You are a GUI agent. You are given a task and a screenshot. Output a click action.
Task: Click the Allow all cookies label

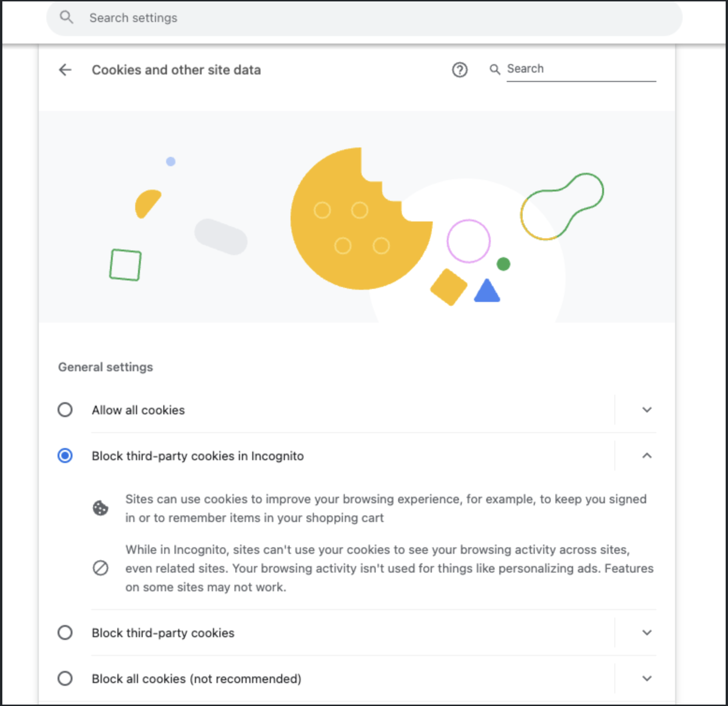tap(138, 410)
